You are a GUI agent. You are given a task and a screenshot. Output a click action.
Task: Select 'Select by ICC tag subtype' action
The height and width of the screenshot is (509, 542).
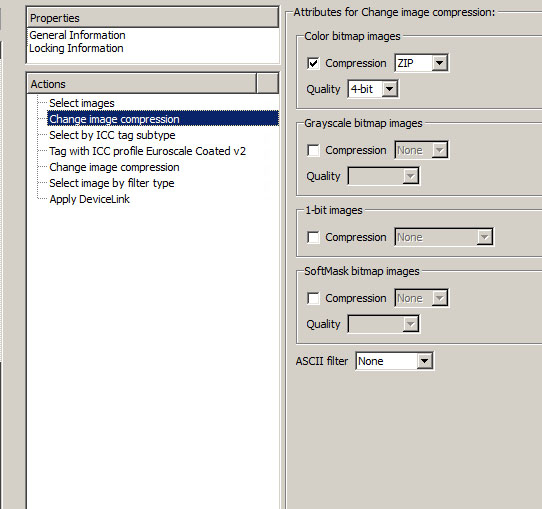(x=112, y=135)
